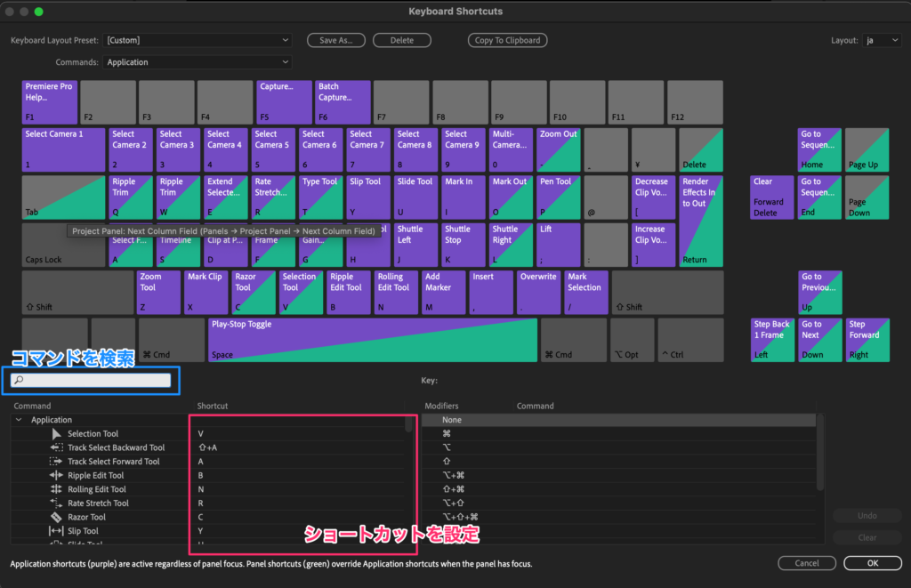Click the ⇧+A shortcut cell

click(297, 447)
